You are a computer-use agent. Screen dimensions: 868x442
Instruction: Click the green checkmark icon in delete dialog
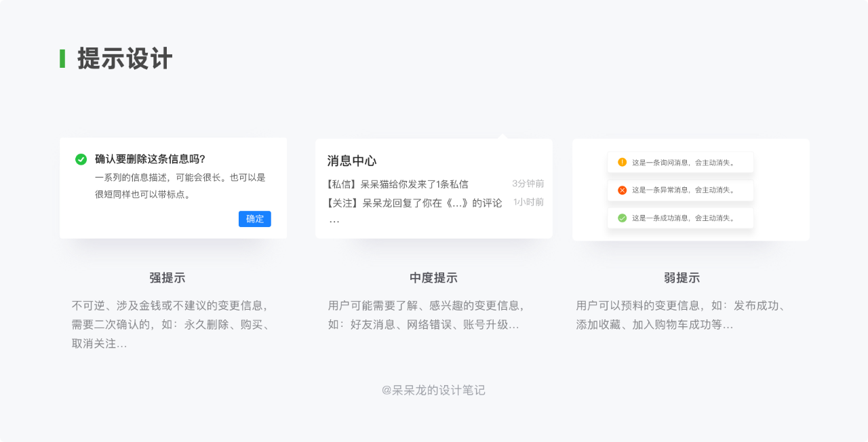[x=81, y=159]
